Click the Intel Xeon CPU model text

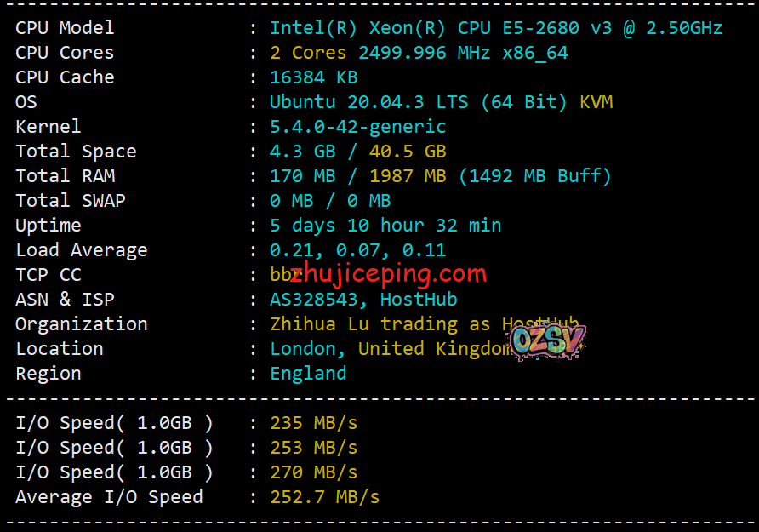click(x=495, y=28)
